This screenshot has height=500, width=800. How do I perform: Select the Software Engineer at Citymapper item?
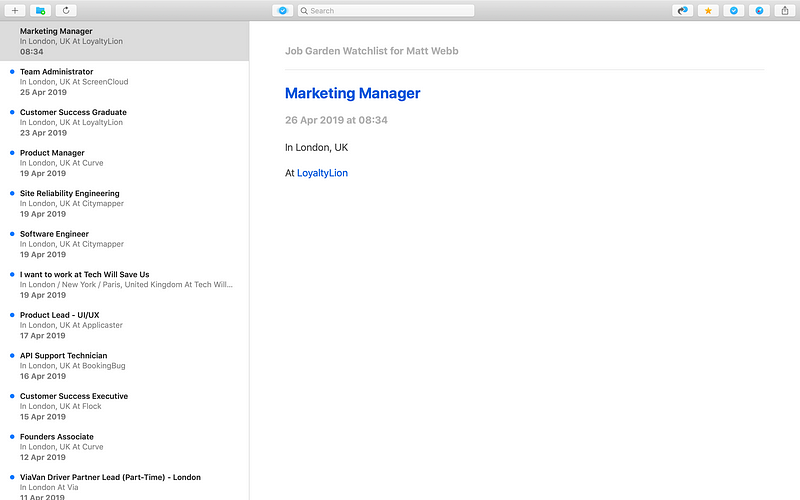[124, 244]
